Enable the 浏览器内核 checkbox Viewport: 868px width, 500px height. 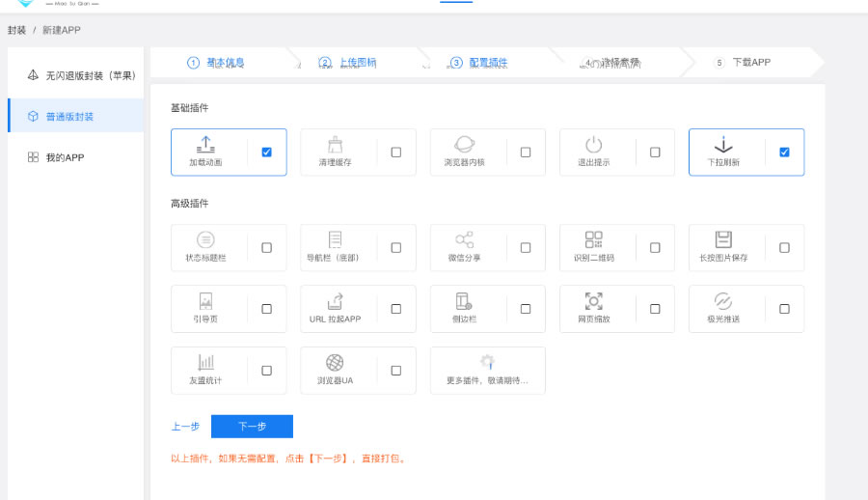point(526,152)
